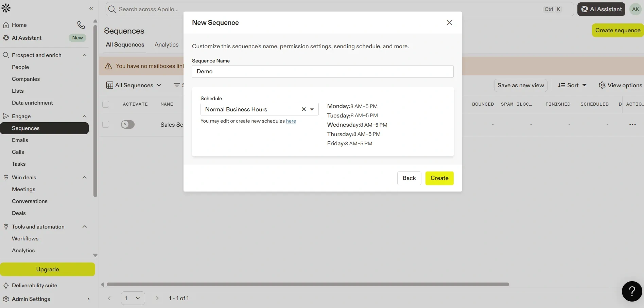
Task: Collapse the Prospect and enrich section
Action: pyautogui.click(x=85, y=55)
